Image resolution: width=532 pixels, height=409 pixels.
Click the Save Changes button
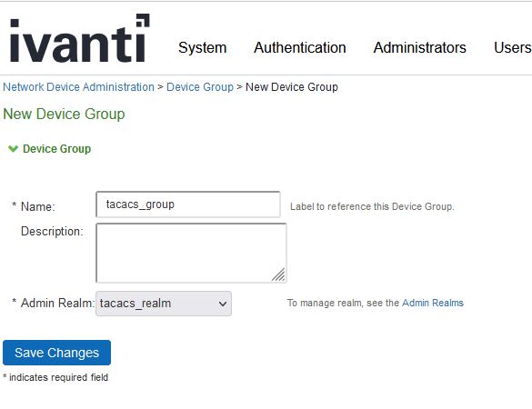56,353
